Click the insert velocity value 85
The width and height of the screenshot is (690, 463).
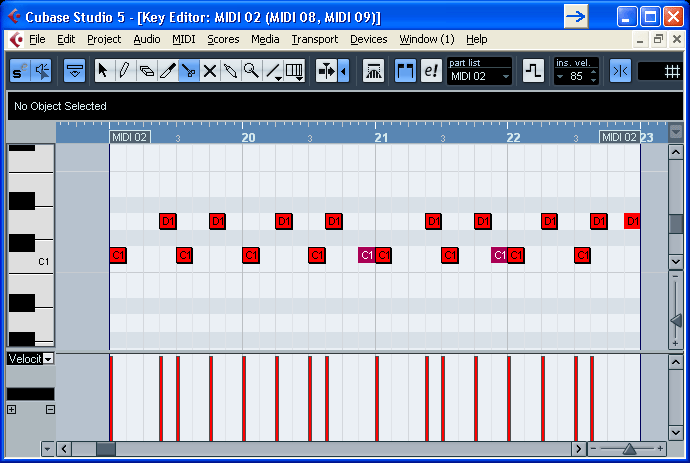click(576, 76)
